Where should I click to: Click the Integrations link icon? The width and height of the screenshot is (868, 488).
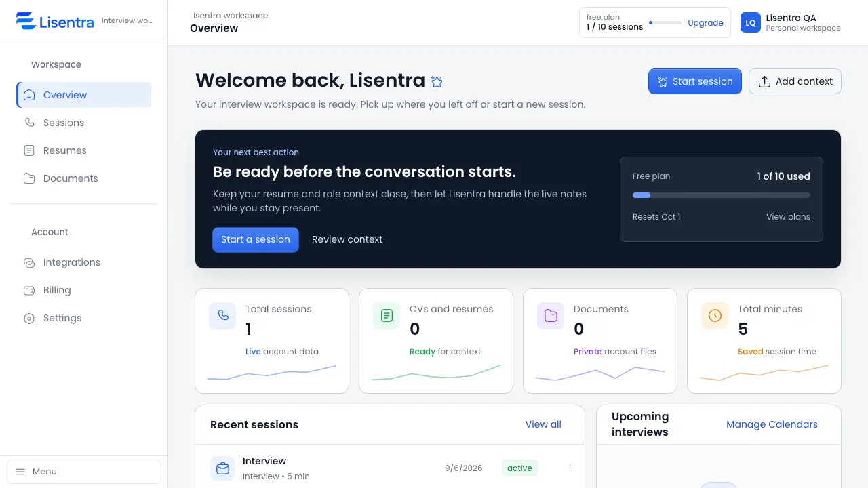coord(29,262)
